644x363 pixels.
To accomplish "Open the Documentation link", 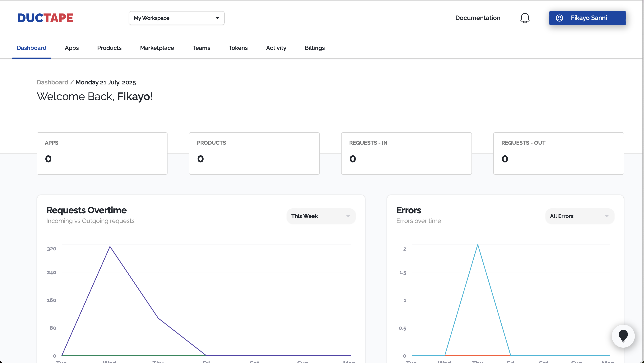I will pyautogui.click(x=477, y=18).
